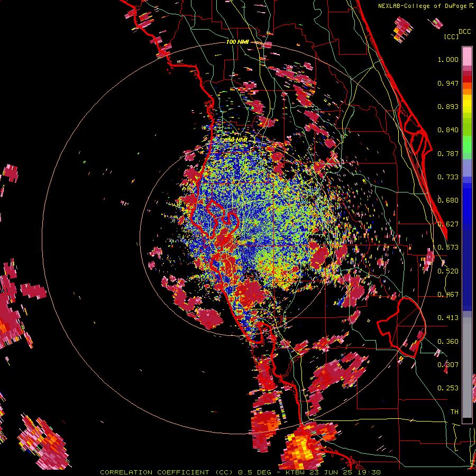Screen dimensions: 476x476
Task: Click the 0.680 scale value
Action: click(x=448, y=200)
